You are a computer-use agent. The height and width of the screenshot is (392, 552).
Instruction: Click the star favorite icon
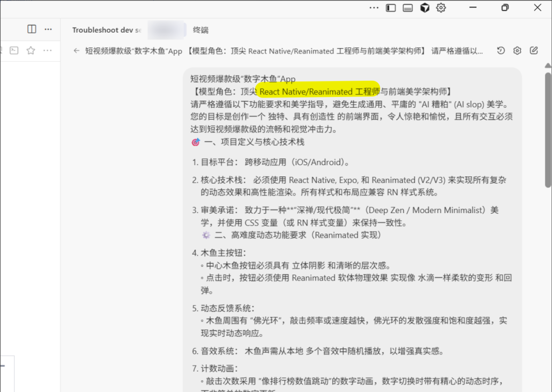point(31,50)
